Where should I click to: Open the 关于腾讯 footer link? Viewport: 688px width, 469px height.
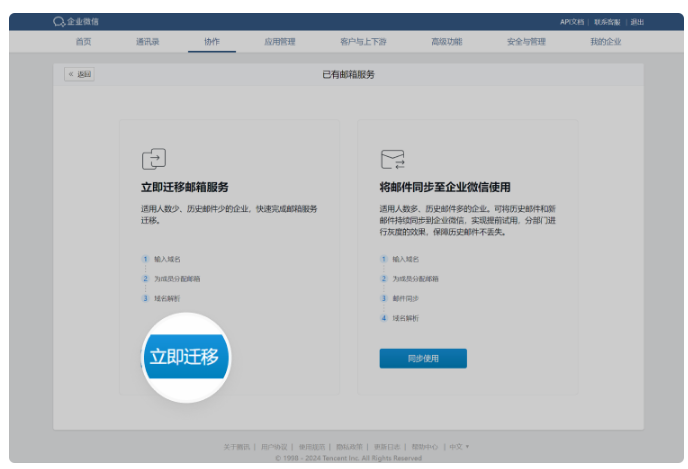click(236, 446)
